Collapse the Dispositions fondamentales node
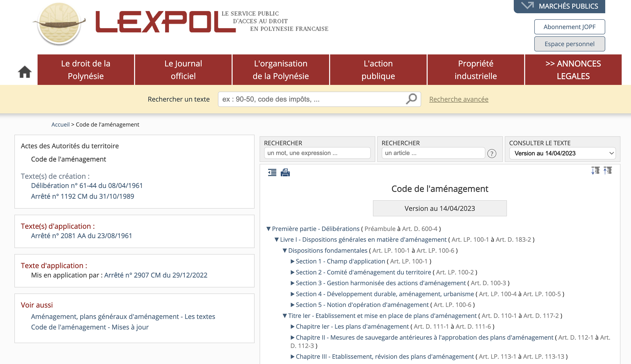The width and height of the screenshot is (631, 364). (x=285, y=251)
